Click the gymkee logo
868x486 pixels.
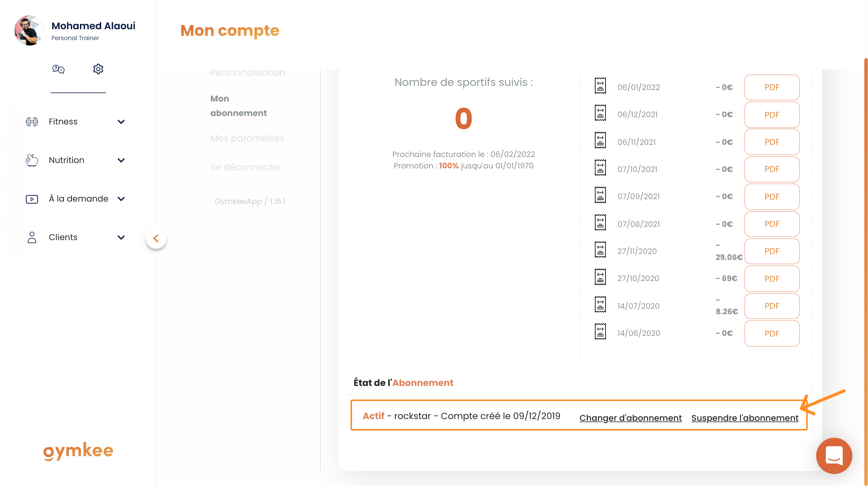pyautogui.click(x=78, y=451)
